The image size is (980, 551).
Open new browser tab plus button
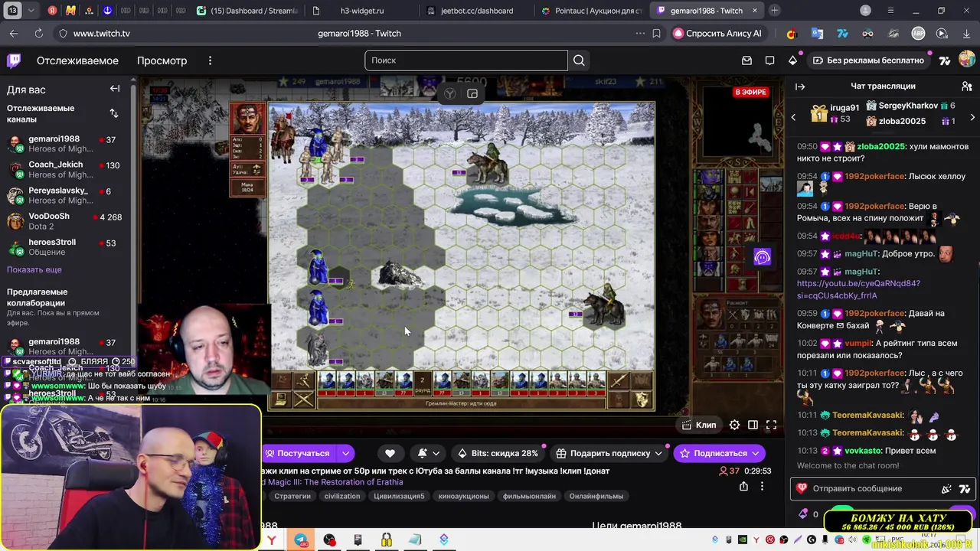775,11
